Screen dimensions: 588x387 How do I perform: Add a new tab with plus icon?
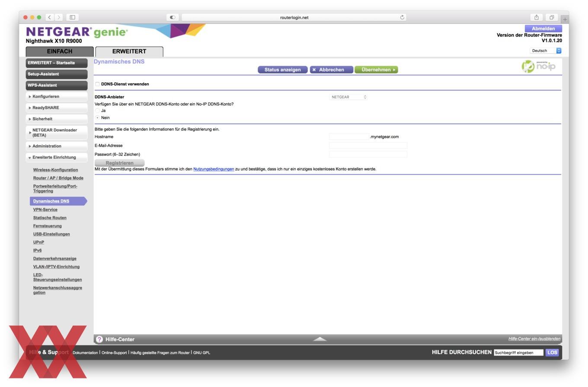(565, 19)
